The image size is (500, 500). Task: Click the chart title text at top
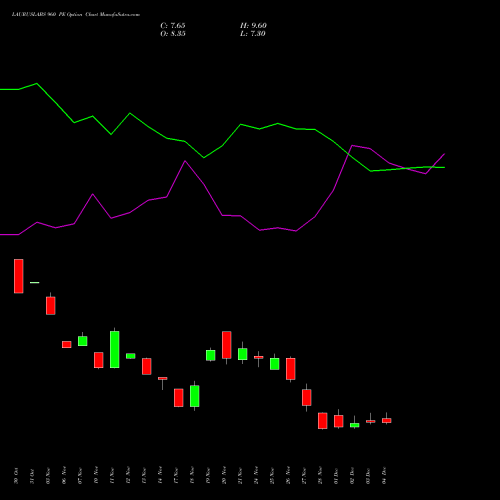tap(76, 15)
